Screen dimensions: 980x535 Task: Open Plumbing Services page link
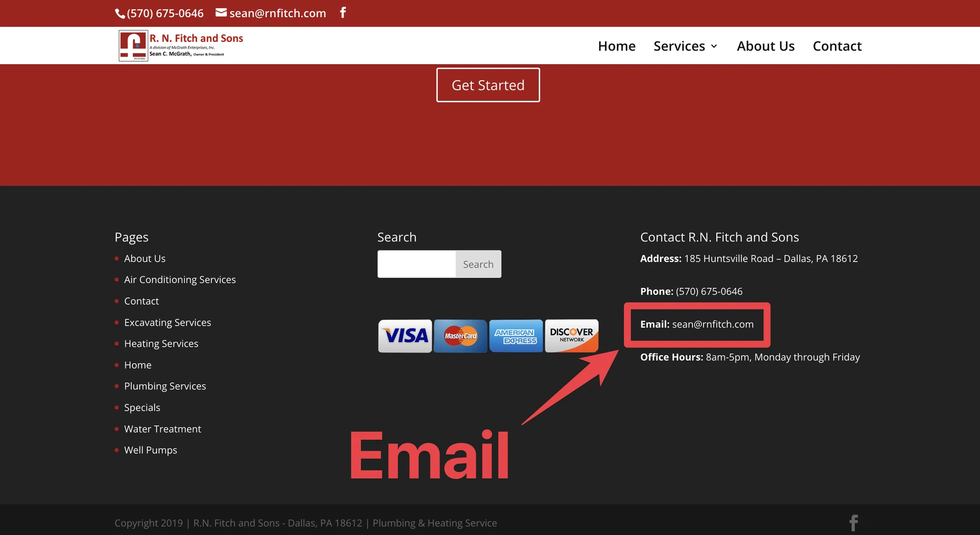pos(165,386)
